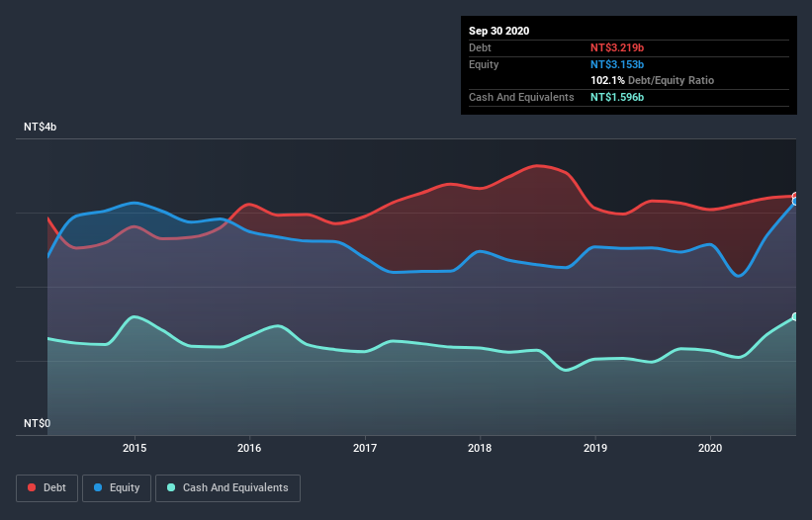
Task: Click the Sep 30 2020 tooltip date
Action: 498,31
